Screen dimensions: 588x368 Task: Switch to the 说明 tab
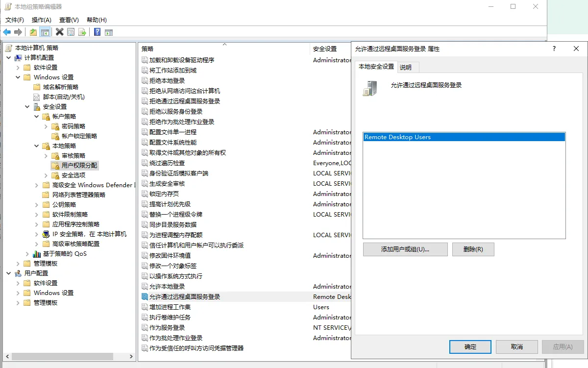(406, 67)
